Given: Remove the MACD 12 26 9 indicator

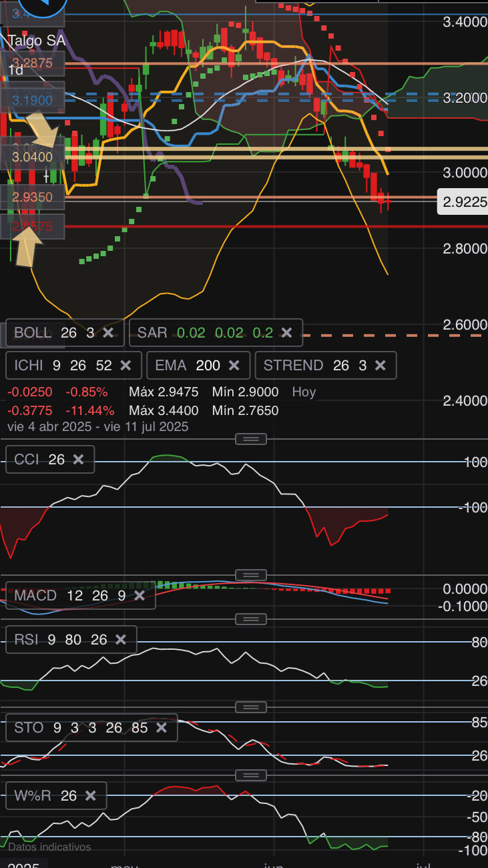Looking at the screenshot, I should coord(139,595).
